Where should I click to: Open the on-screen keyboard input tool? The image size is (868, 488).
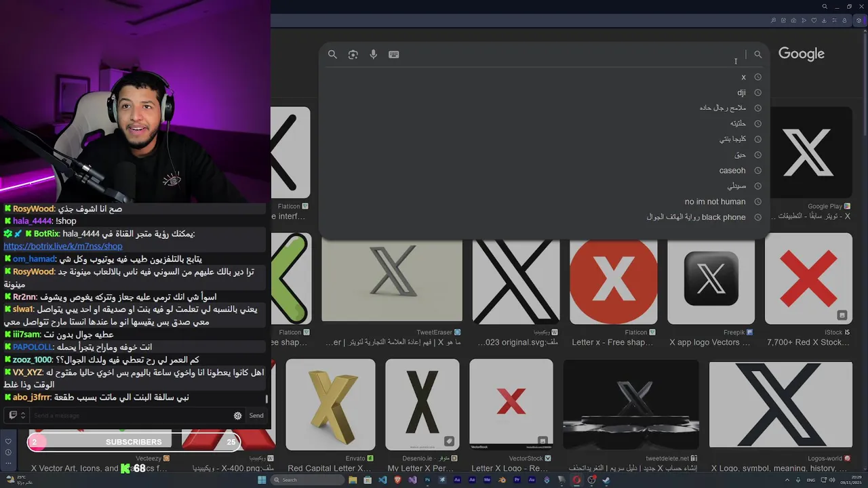pos(393,54)
